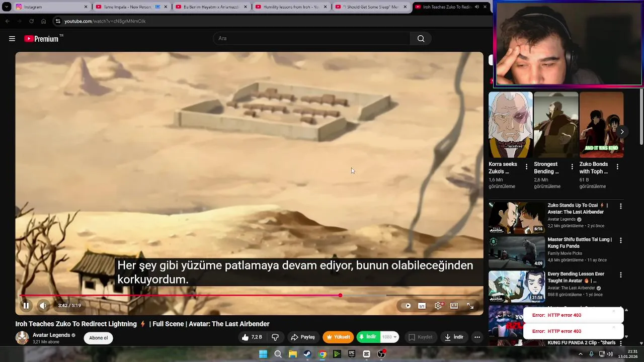
Task: Open options for 'Master Shifu Battles Tai Lung'
Action: pyautogui.click(x=621, y=240)
